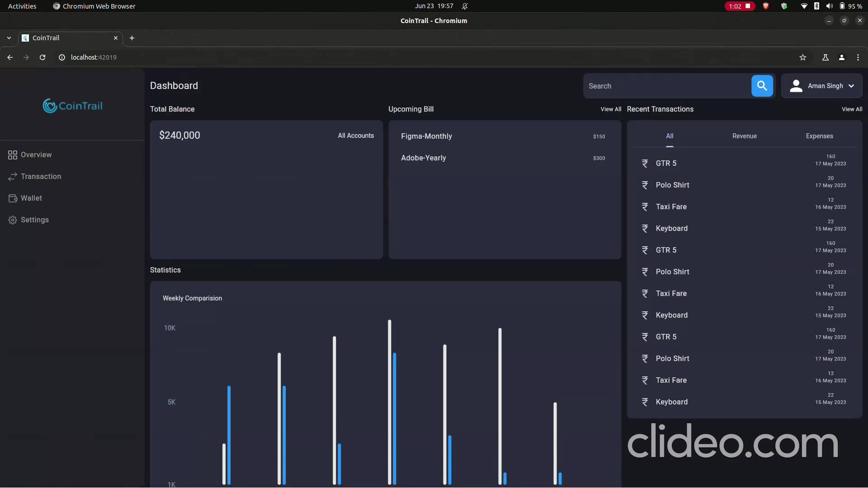This screenshot has height=488, width=868.
Task: Click the second GTR 5 transaction name
Action: click(666, 250)
